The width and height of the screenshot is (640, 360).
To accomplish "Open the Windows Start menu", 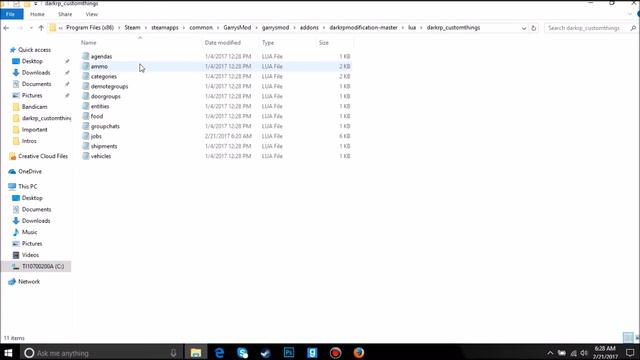I will 9,353.
